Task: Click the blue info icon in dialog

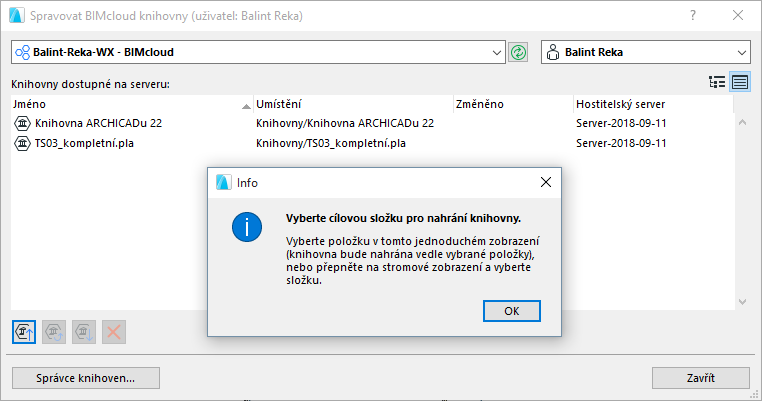Action: tap(247, 227)
